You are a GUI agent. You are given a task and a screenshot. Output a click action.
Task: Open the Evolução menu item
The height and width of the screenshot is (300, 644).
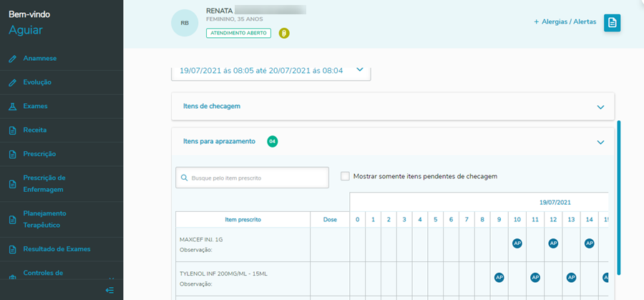(x=37, y=82)
